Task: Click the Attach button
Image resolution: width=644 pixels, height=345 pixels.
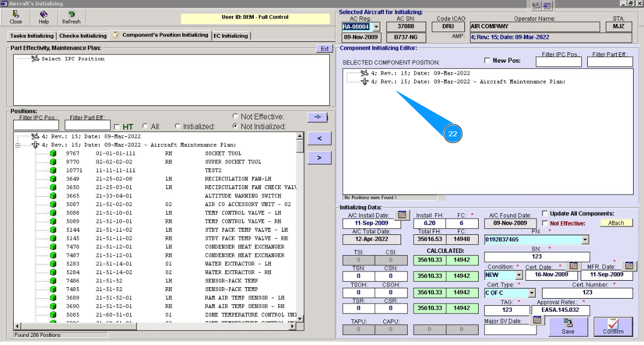Action: point(616,223)
